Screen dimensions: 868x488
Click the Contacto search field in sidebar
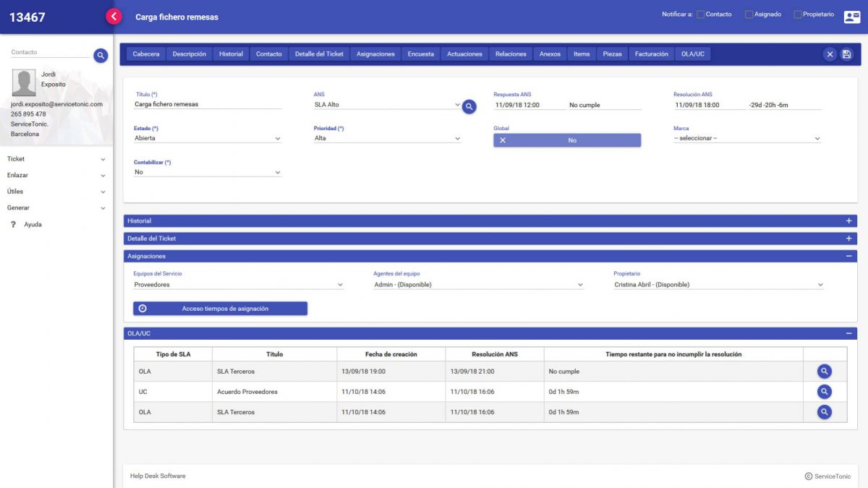pyautogui.click(x=43, y=53)
